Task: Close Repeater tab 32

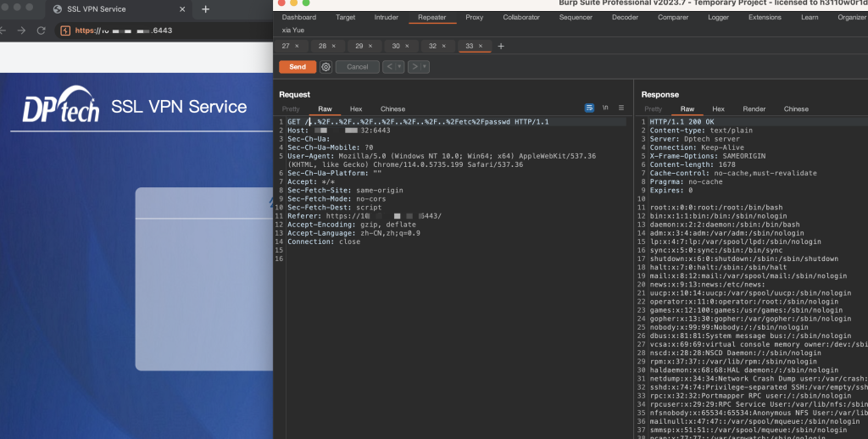Action: (x=444, y=46)
